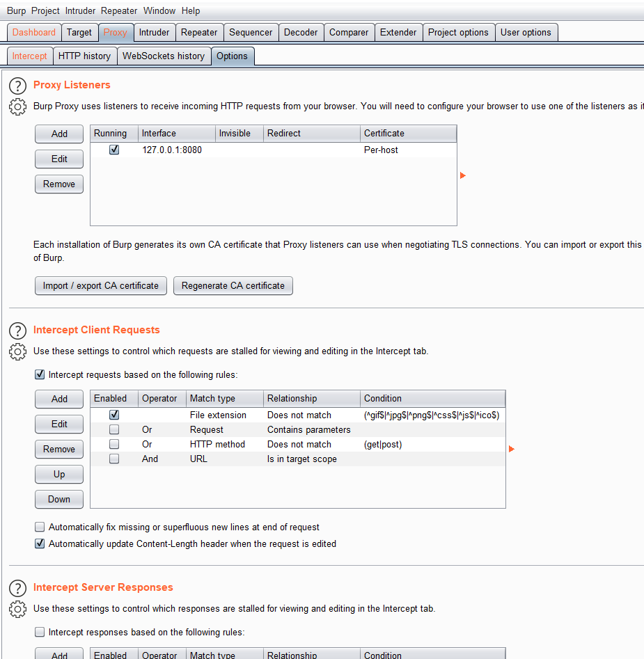Switch to the Intruder tool tab

pyautogui.click(x=155, y=33)
